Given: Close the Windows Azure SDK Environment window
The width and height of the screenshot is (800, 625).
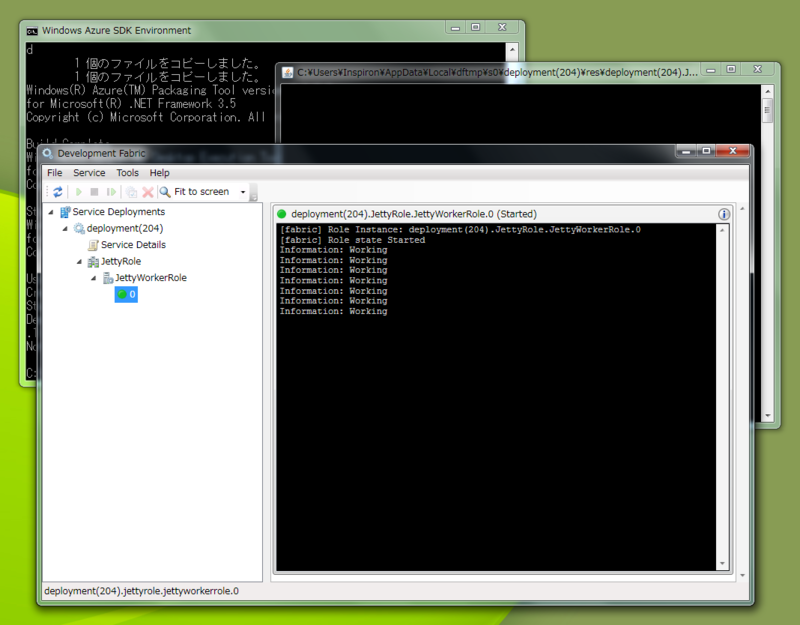Looking at the screenshot, I should click(x=503, y=28).
